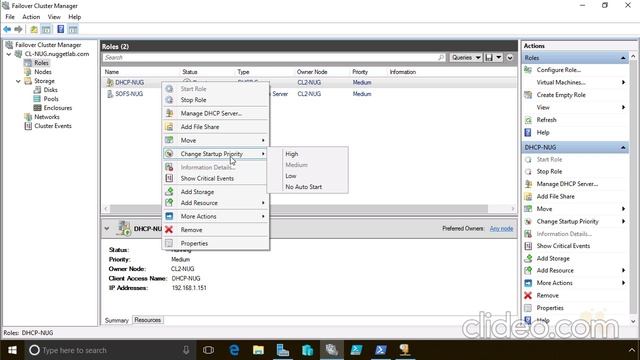Click the search magnifier icon
Viewport: 640px width, 360px height.
pyautogui.click(x=441, y=58)
